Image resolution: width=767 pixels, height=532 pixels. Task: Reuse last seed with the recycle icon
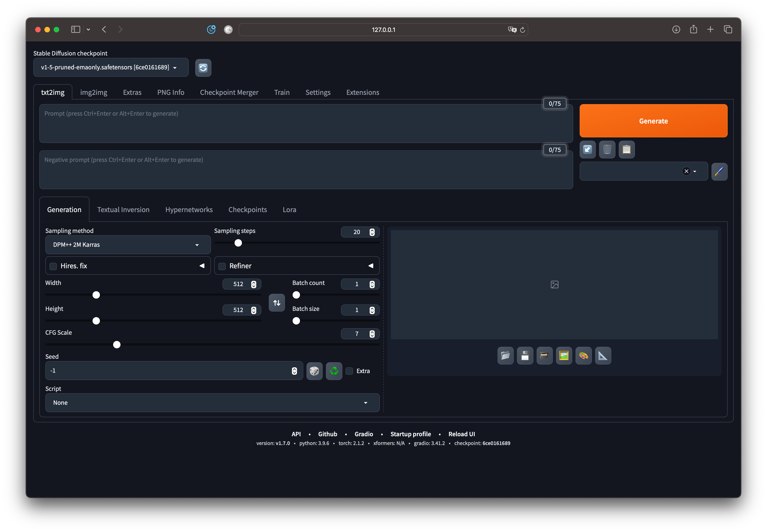pyautogui.click(x=334, y=371)
